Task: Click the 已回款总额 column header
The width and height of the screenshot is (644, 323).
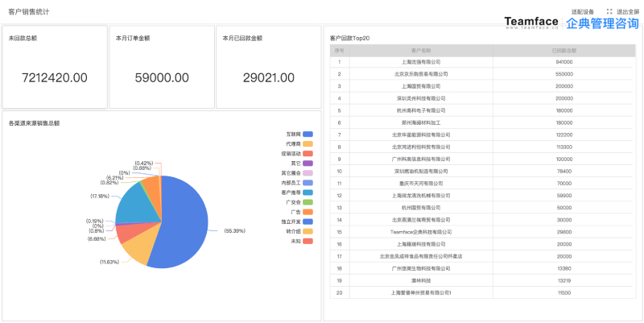Action: click(563, 50)
